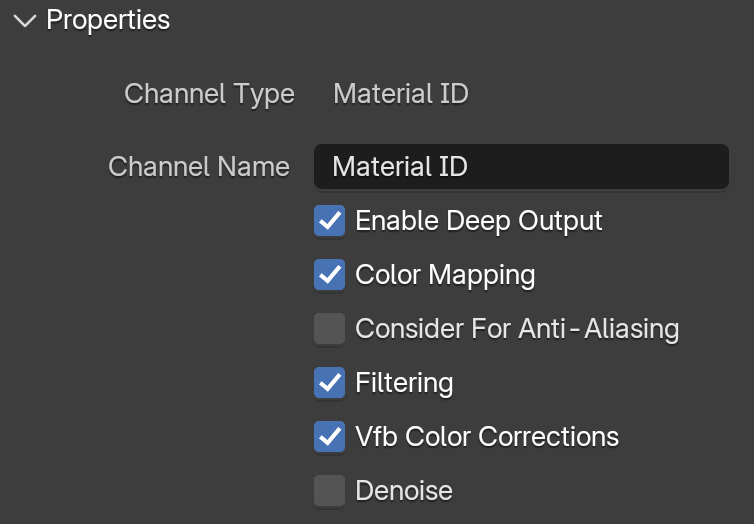Click the Channel Type value Material ID
The width and height of the screenshot is (754, 524).
click(x=401, y=93)
